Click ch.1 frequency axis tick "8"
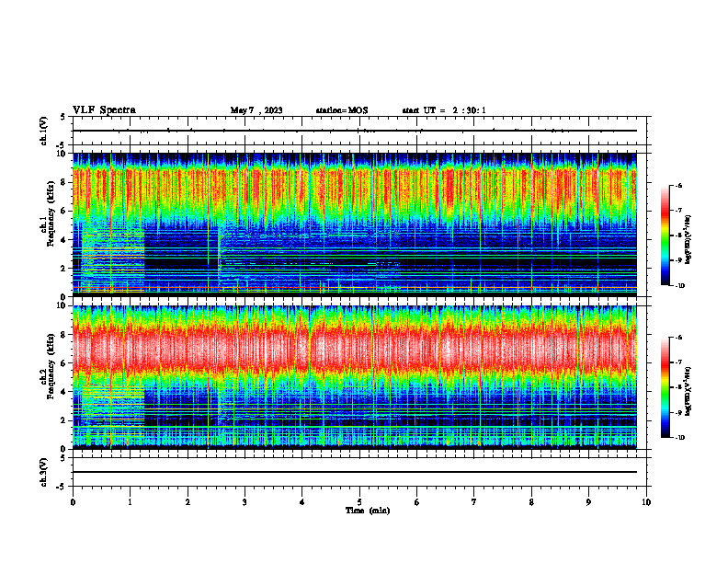The height and width of the screenshot is (563, 728). 63,182
